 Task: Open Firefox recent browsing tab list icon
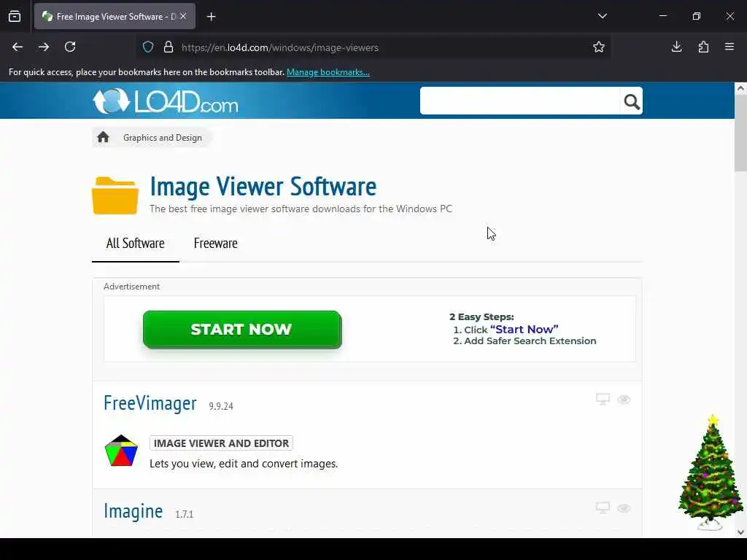15,16
